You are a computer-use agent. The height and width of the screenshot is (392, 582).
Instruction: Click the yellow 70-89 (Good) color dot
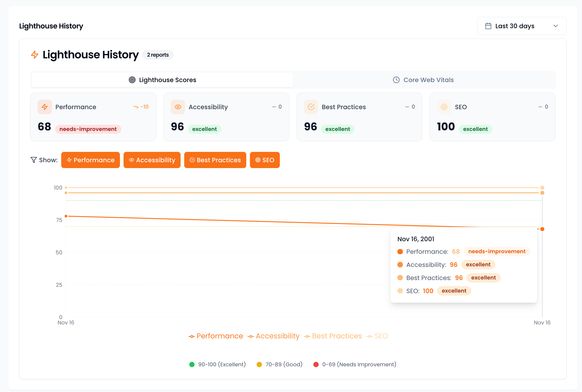pos(259,364)
